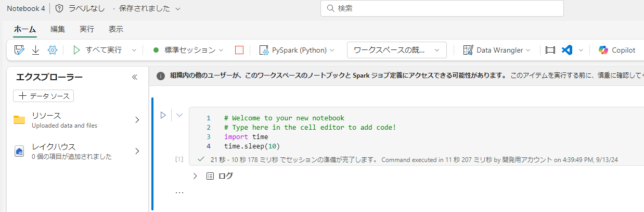Viewport: 644px width, 212px height.
Task: Expand the cell run options chevron
Action: [x=180, y=115]
